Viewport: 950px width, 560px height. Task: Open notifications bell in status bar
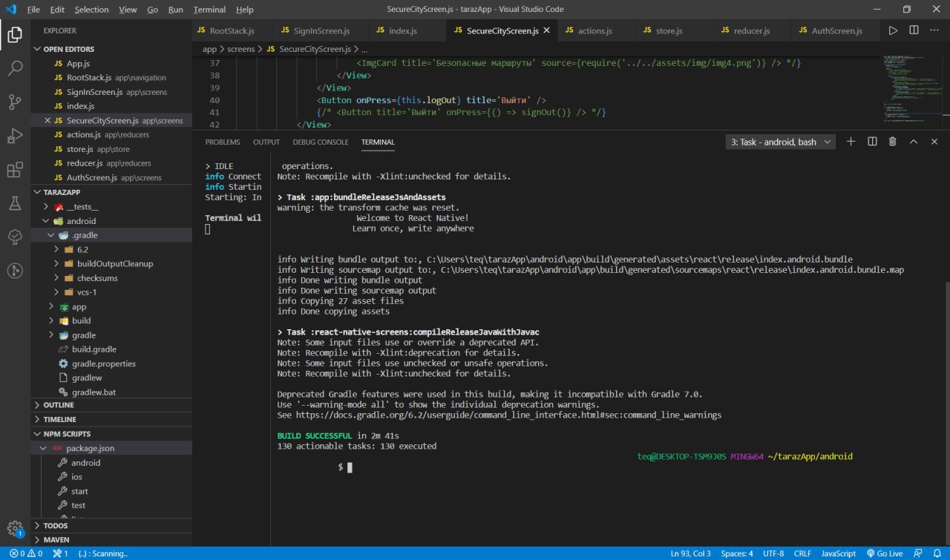(x=938, y=553)
